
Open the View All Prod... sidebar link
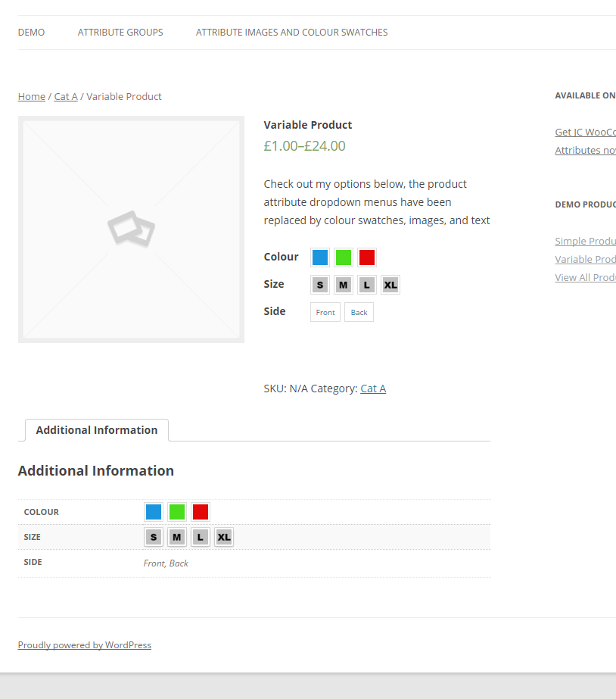coord(585,278)
